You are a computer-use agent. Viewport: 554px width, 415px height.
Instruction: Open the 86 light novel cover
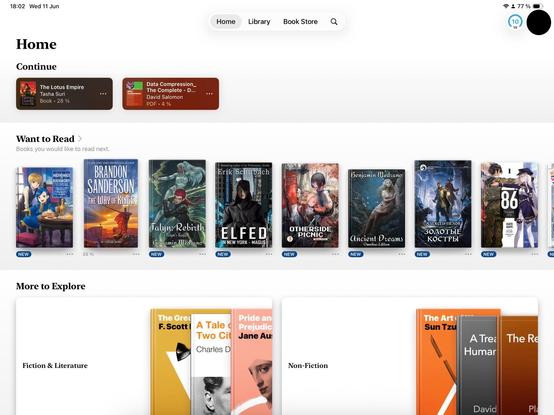509,205
